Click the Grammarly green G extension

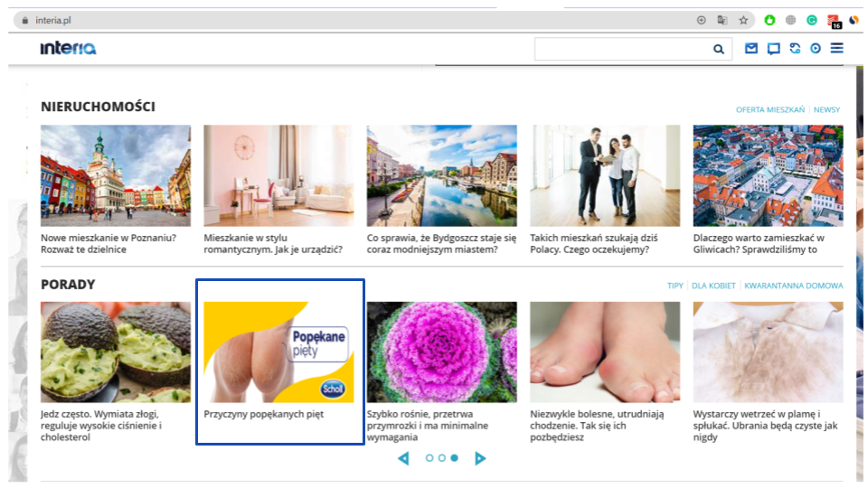point(812,21)
